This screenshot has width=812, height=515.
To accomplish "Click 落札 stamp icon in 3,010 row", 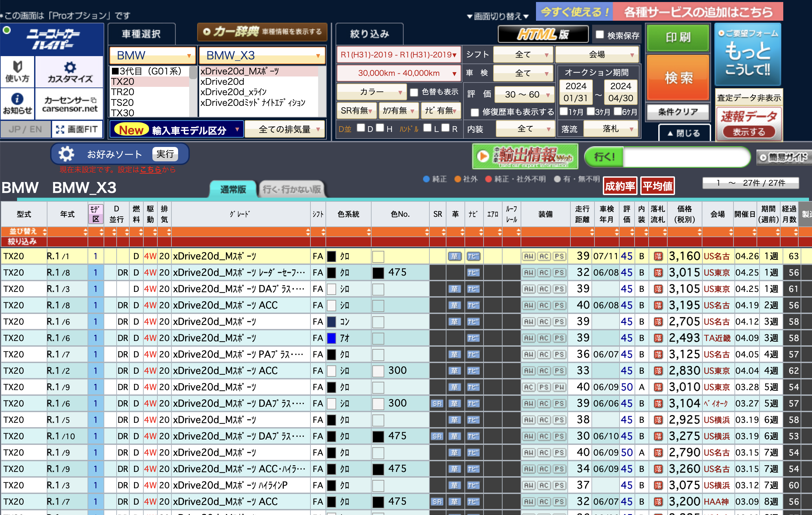I will click(658, 387).
